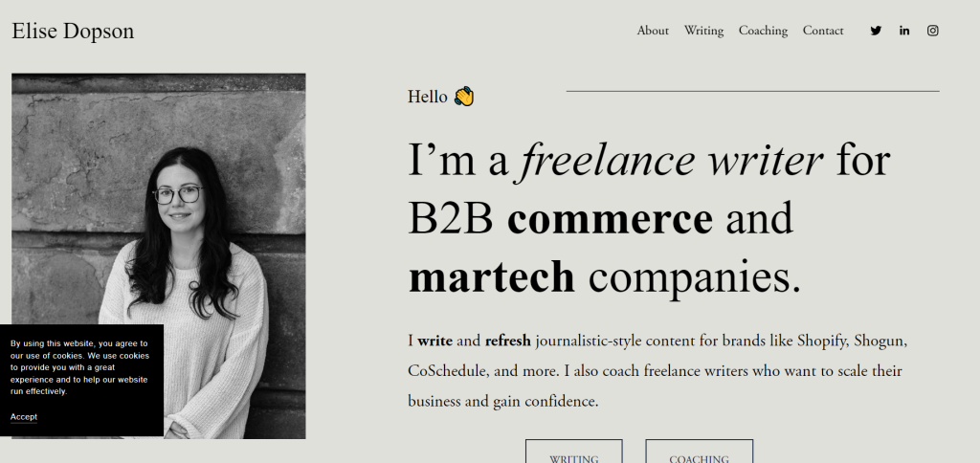Click the Elise Dopson site title
The height and width of the screenshot is (463, 980).
(73, 32)
